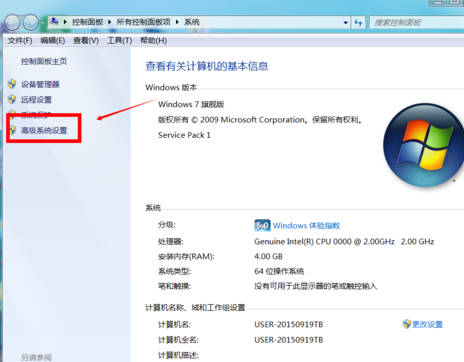Screen dimensions: 464x362
Task: Click the 4.00 GB RAM value
Action: tap(268, 256)
